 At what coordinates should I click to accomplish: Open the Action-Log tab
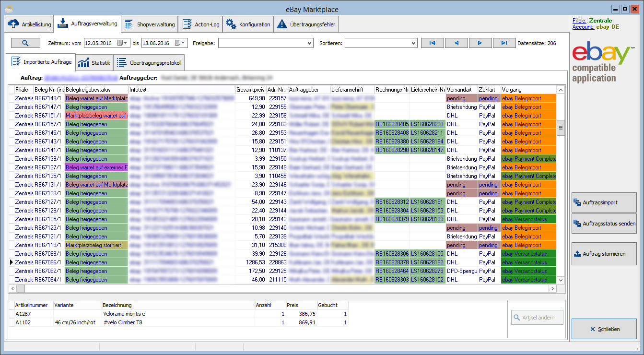point(200,24)
